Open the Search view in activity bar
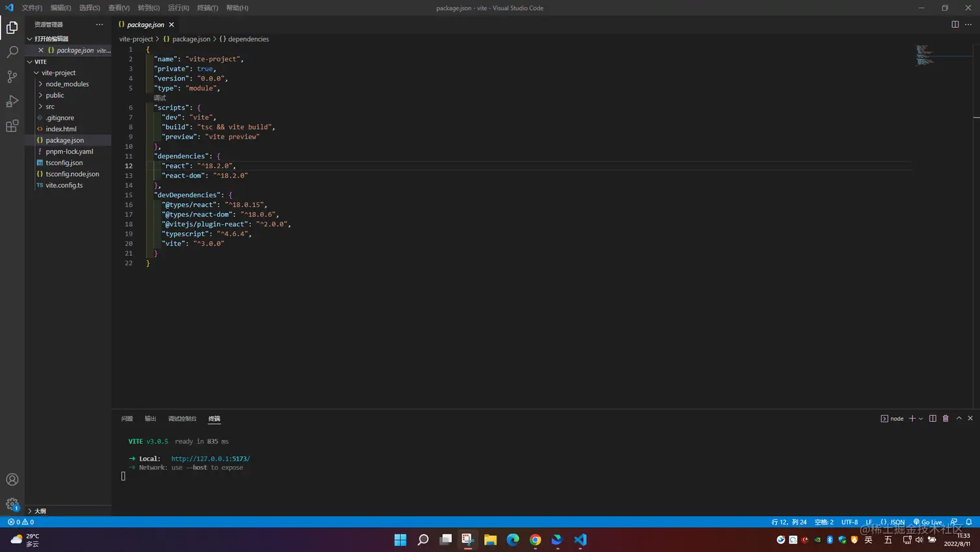 [x=12, y=52]
